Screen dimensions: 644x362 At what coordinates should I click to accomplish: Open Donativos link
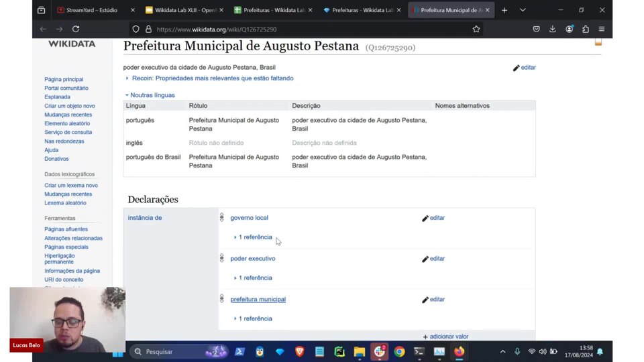point(56,158)
